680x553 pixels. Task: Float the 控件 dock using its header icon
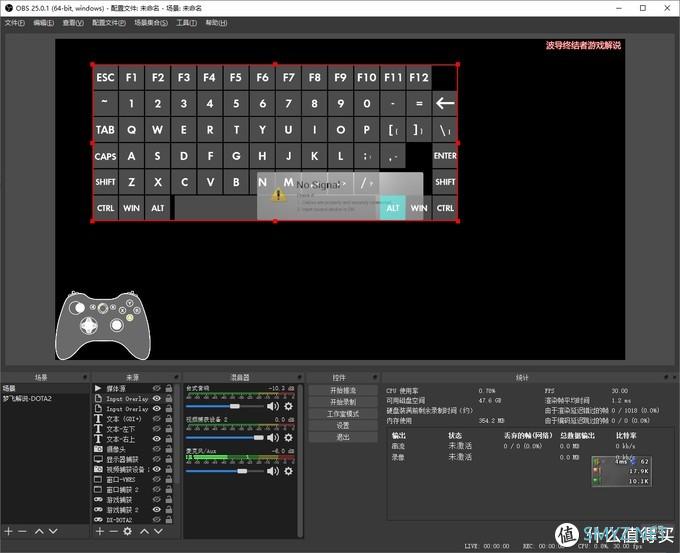(375, 377)
